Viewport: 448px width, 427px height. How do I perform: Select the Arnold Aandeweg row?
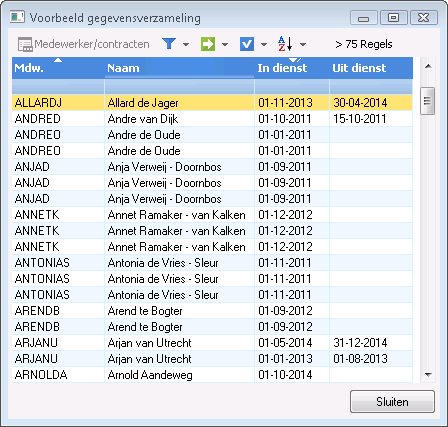(x=212, y=375)
